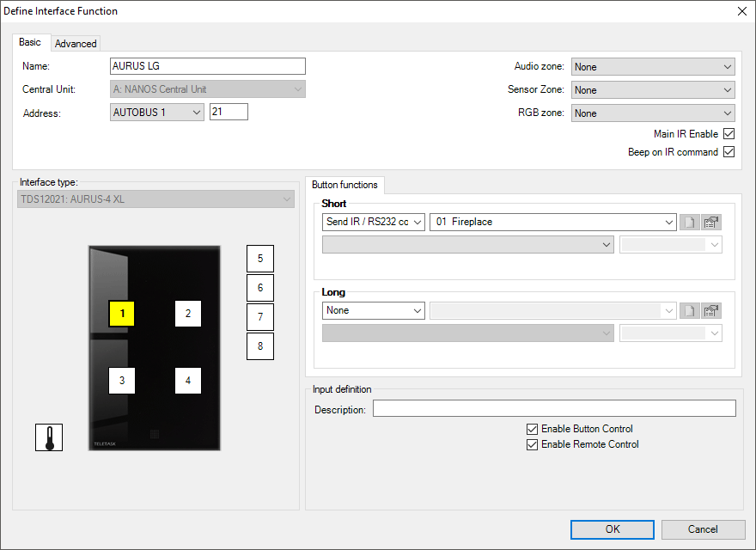This screenshot has height=550, width=756.
Task: Disable Beep on IR command checkbox
Action: (729, 152)
